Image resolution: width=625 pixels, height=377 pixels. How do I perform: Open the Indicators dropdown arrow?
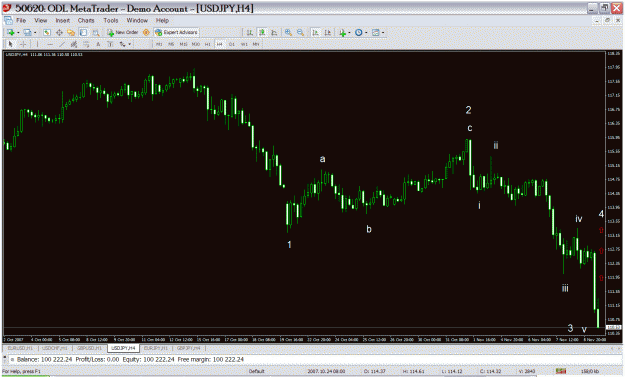[350, 33]
